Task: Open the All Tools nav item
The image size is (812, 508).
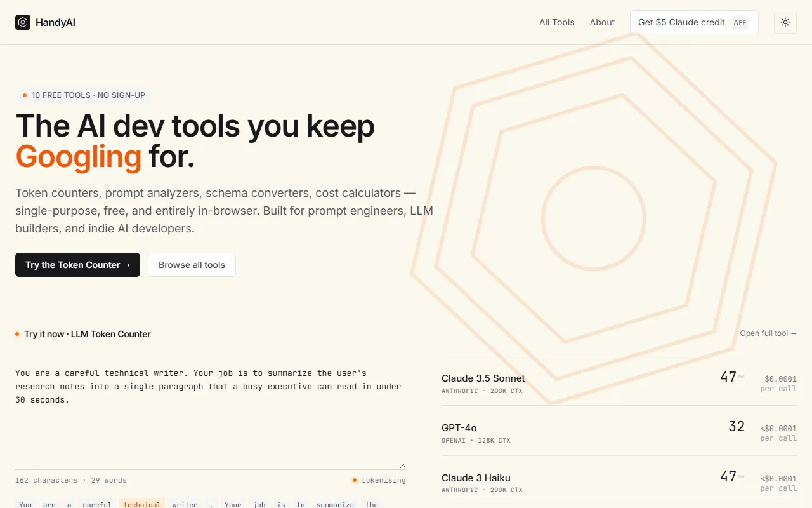Action: pos(557,22)
